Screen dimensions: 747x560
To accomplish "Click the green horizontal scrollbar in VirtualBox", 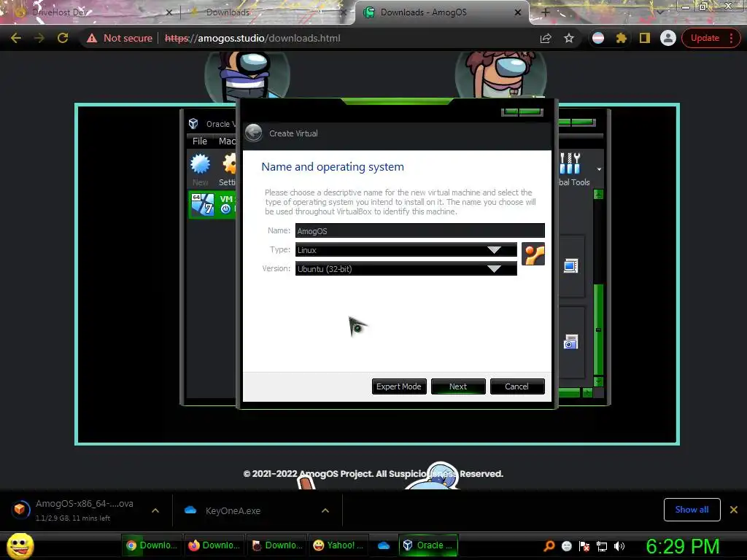I will coord(569,392).
